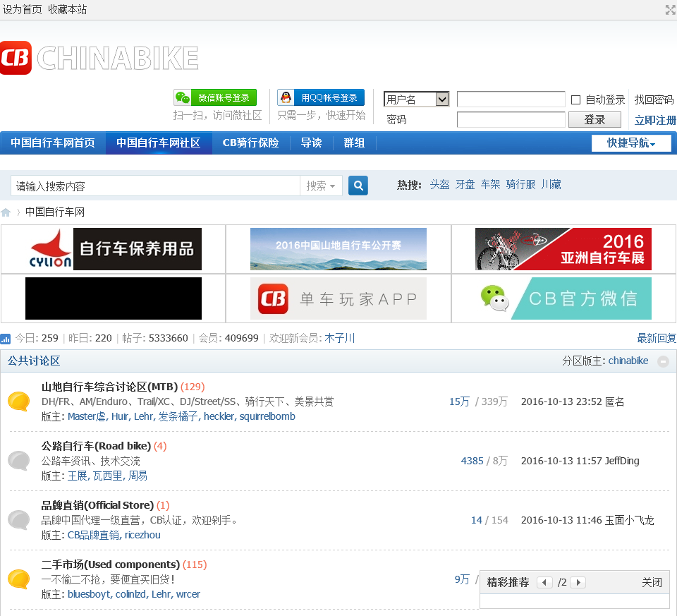The height and width of the screenshot is (616, 677).
Task: Click the blue search magnifier button
Action: click(358, 186)
